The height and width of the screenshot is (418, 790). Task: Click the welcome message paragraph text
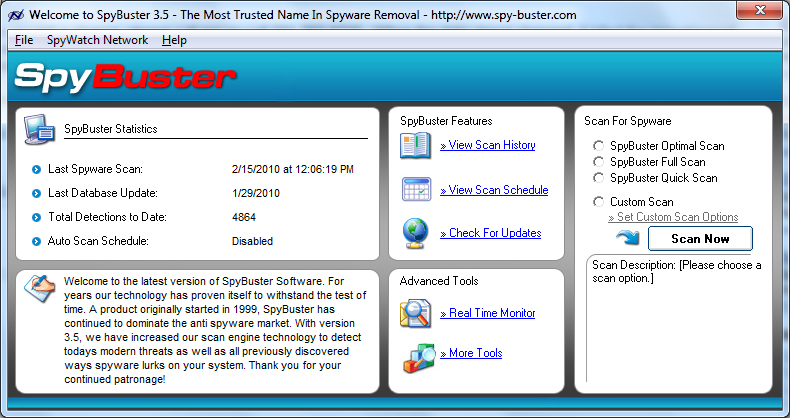pyautogui.click(x=215, y=330)
